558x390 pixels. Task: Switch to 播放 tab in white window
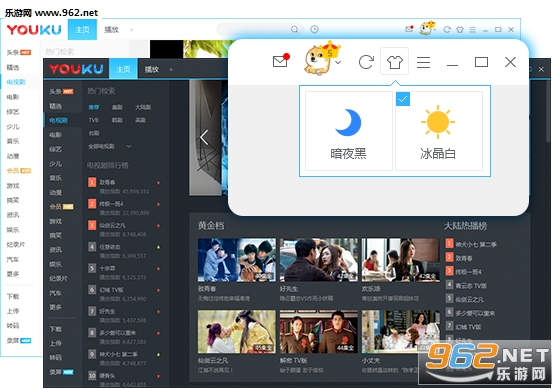click(x=111, y=30)
